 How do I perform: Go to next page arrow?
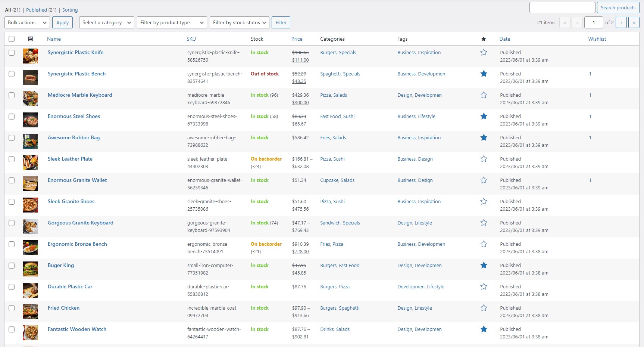(x=621, y=22)
